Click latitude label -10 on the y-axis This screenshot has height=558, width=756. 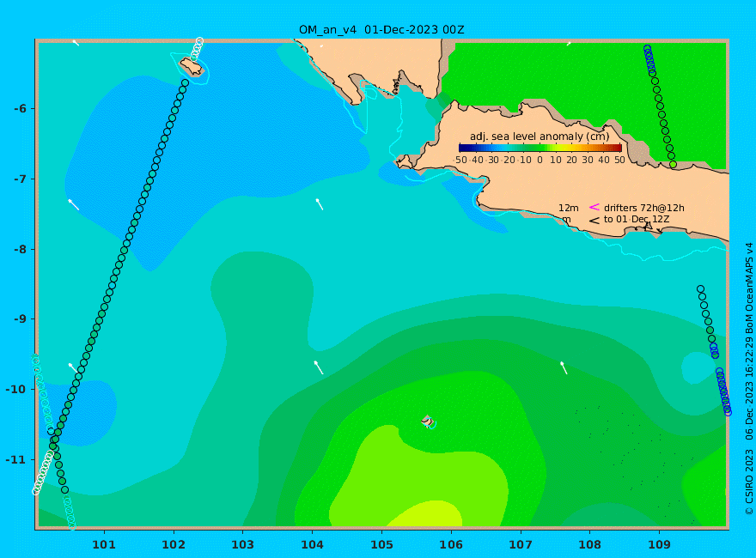(x=16, y=390)
